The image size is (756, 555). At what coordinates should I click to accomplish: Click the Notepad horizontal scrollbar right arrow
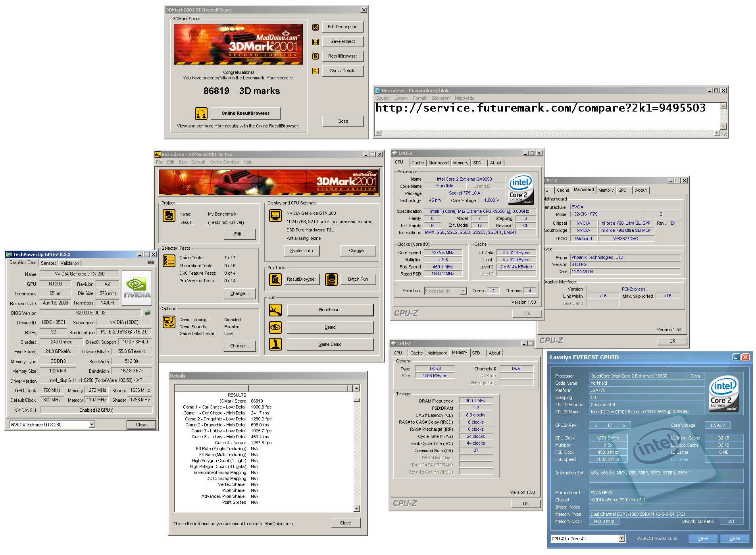717,133
